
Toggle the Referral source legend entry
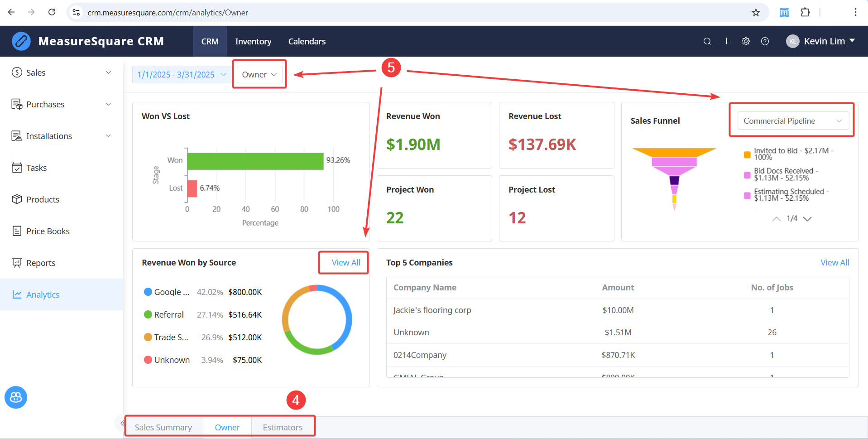pos(164,315)
